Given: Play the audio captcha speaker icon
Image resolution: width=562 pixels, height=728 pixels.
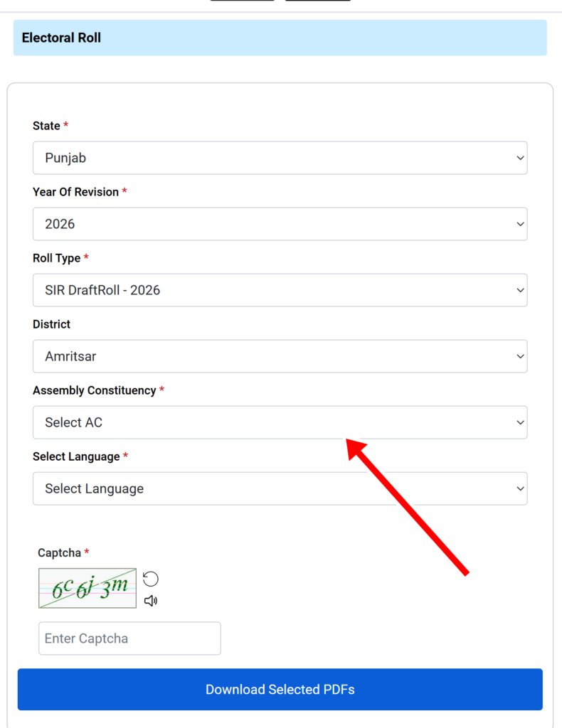Looking at the screenshot, I should [x=151, y=601].
